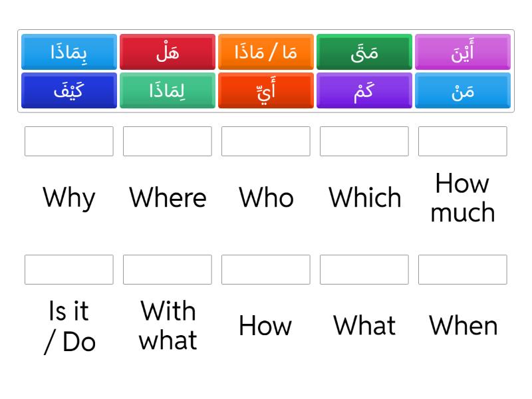Click the empty box above How
532x399 pixels.
click(266, 269)
